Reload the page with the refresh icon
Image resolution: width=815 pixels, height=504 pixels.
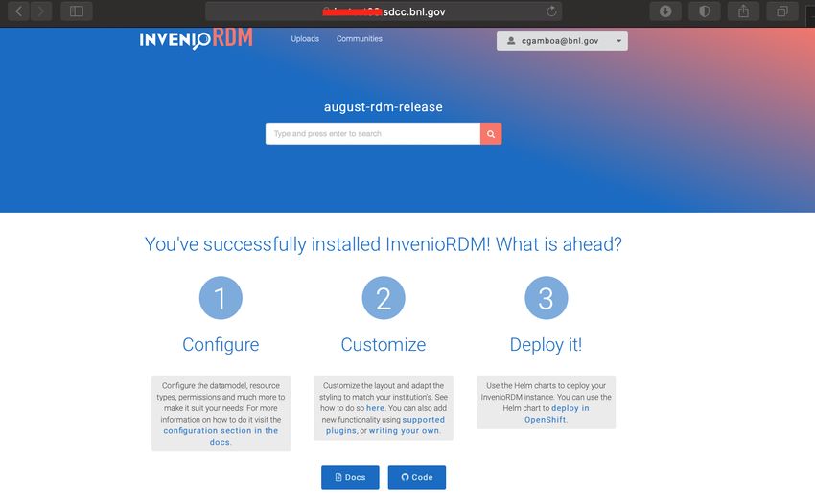pos(551,11)
